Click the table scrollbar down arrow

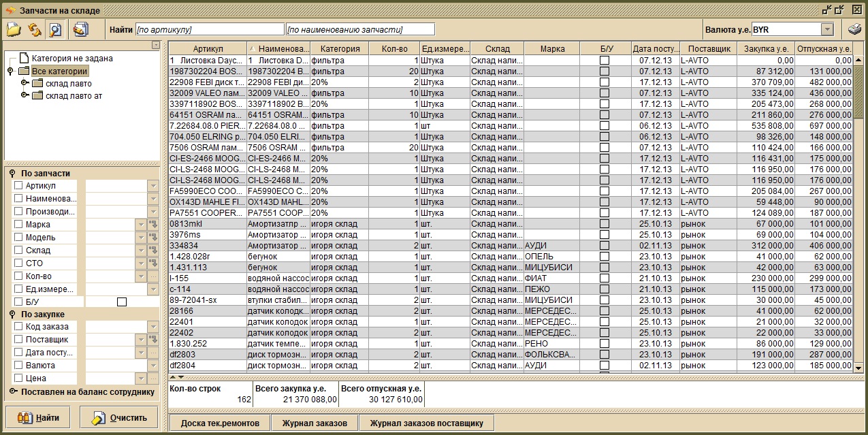pos(858,368)
